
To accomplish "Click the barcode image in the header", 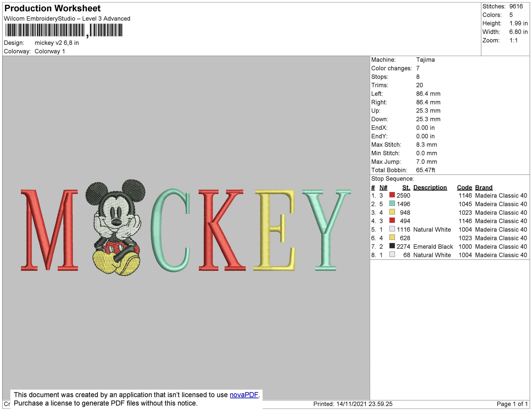I will [x=64, y=30].
